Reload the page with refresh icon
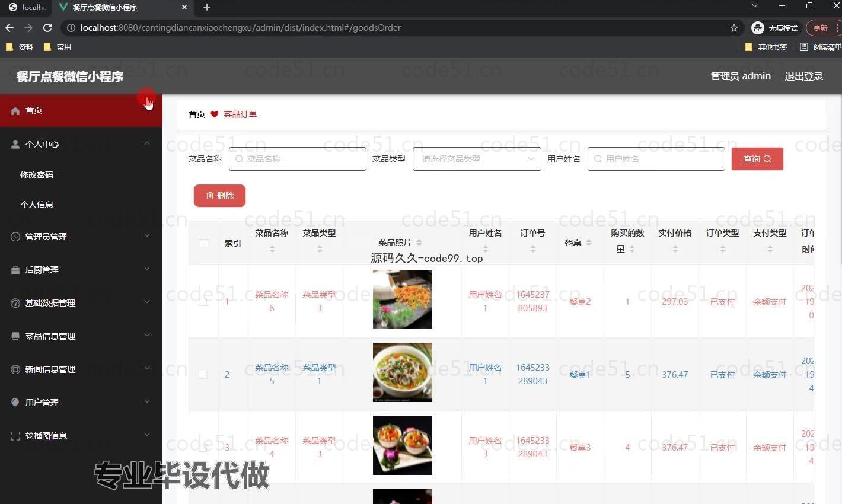Image resolution: width=842 pixels, height=504 pixels. coord(47,28)
